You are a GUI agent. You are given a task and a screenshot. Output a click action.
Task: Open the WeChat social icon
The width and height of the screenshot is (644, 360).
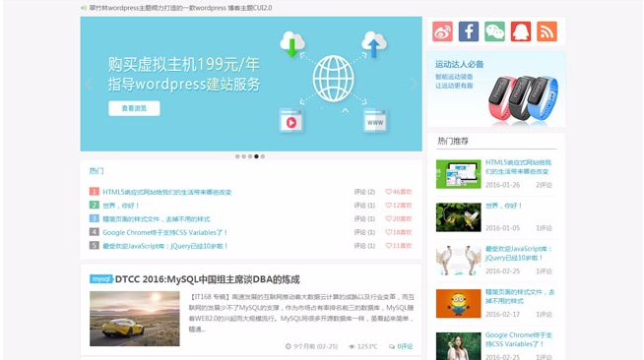(494, 31)
